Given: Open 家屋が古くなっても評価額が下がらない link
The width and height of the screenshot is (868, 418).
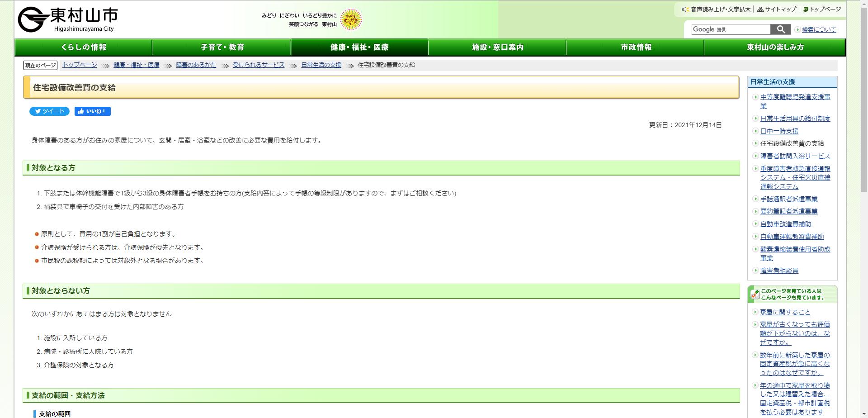Looking at the screenshot, I should coord(794,333).
